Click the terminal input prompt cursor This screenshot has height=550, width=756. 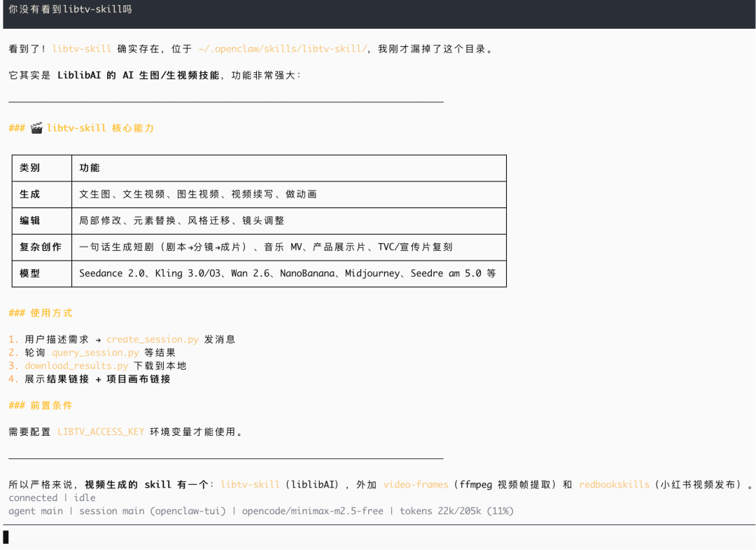click(6, 537)
